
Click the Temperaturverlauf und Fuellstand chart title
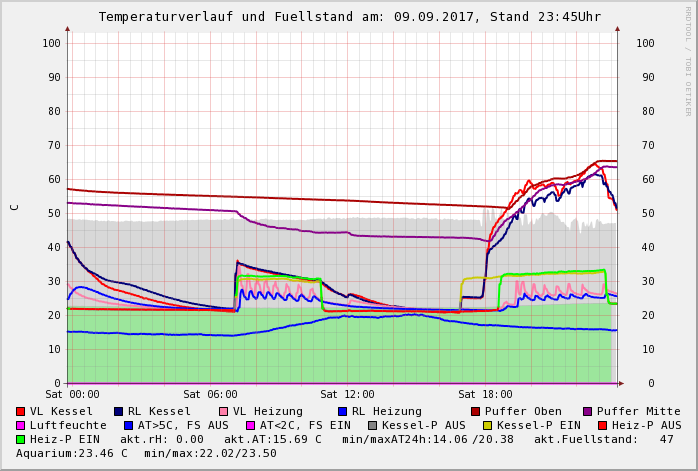(349, 17)
